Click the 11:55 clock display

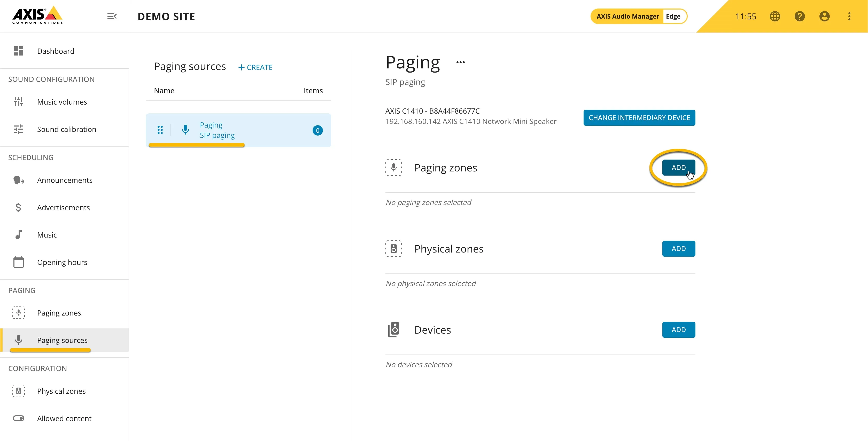click(x=746, y=16)
